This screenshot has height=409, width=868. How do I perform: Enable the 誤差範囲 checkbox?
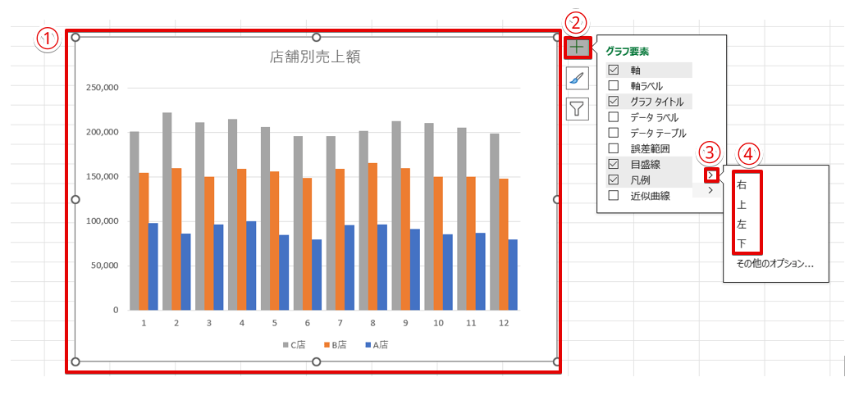pos(613,148)
